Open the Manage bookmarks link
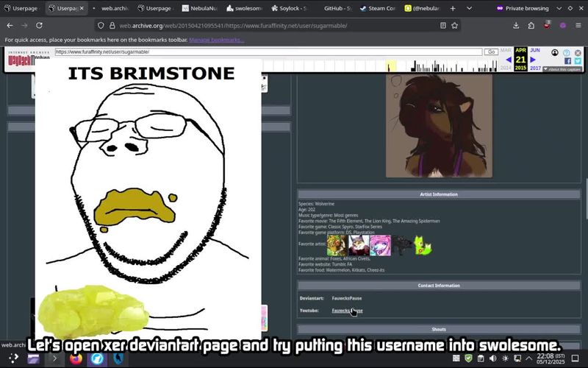The width and height of the screenshot is (588, 368). pyautogui.click(x=216, y=39)
